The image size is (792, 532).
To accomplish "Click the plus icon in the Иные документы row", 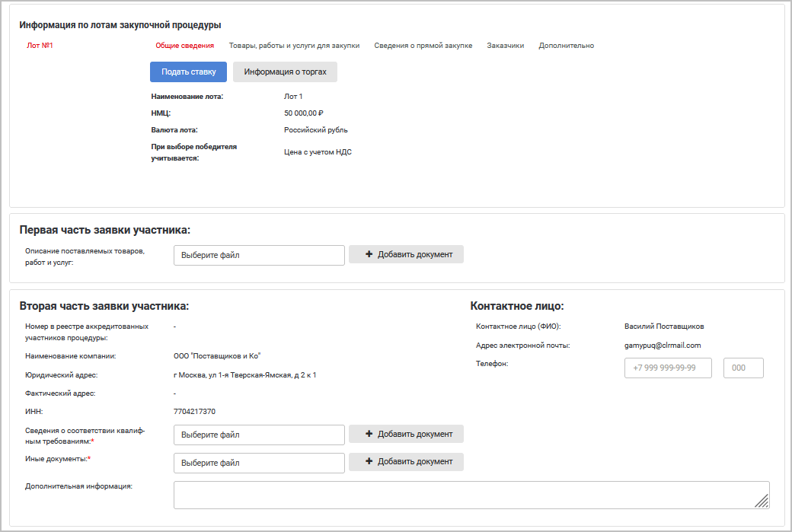I will (369, 461).
